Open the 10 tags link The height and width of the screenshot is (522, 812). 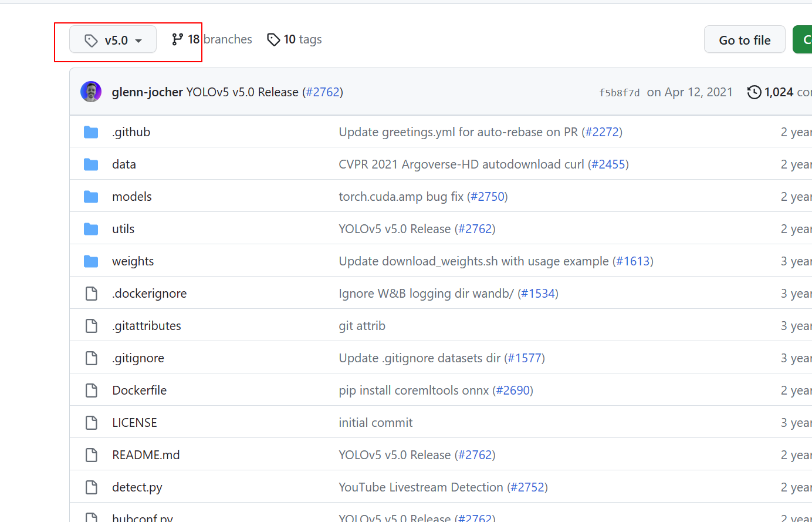pos(295,39)
